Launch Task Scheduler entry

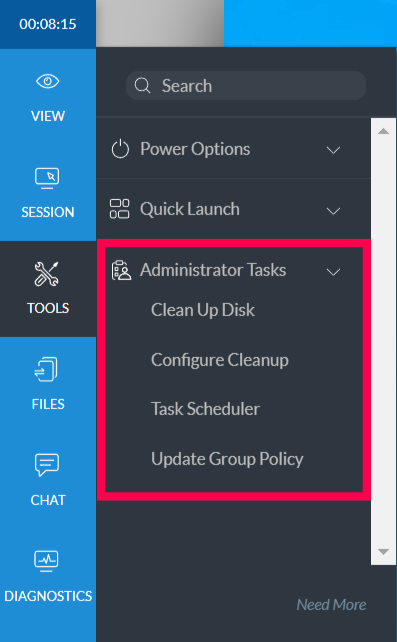pos(205,409)
